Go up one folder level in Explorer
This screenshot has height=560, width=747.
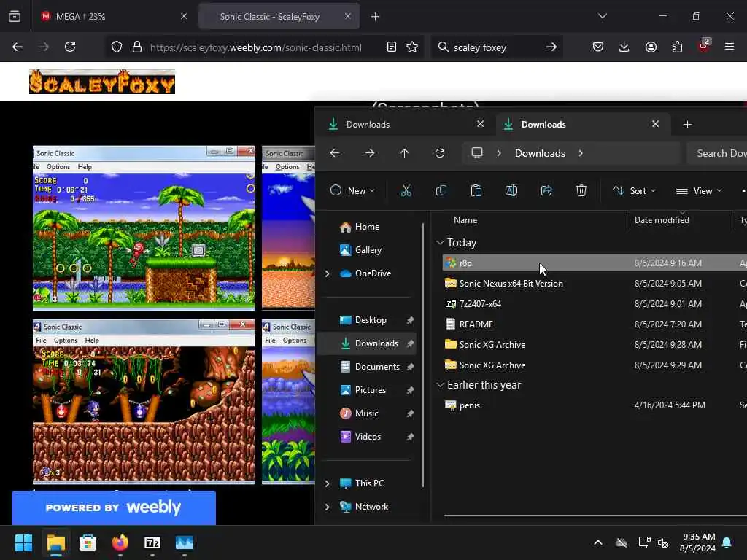tap(404, 153)
